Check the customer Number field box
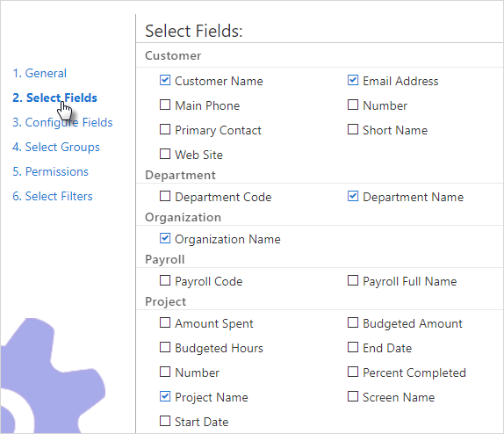504x434 pixels. point(353,105)
